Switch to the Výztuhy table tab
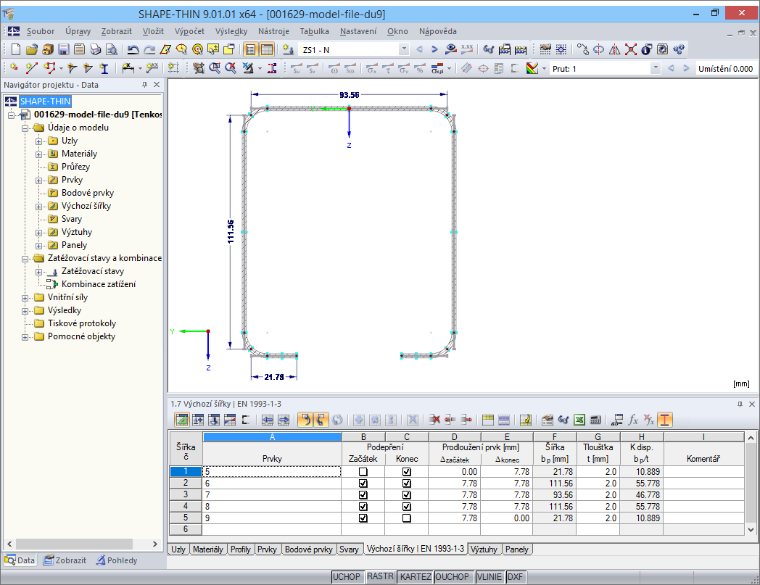 pos(484,549)
